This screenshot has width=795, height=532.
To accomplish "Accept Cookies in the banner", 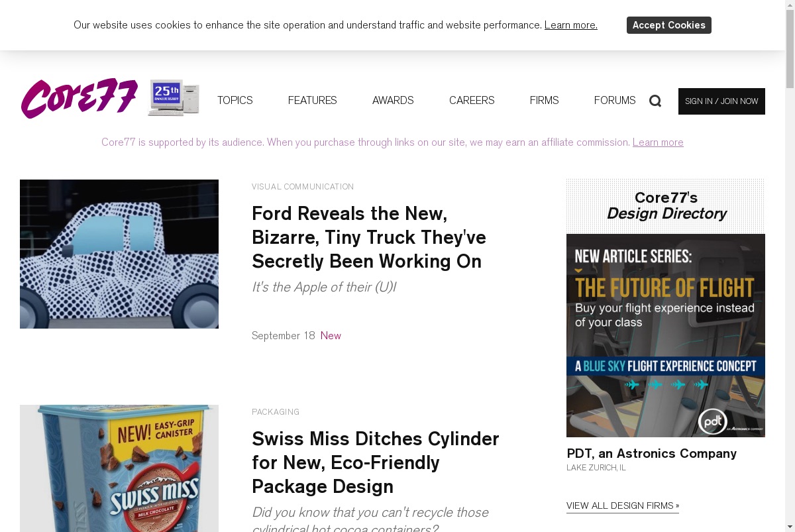I will click(x=668, y=25).
